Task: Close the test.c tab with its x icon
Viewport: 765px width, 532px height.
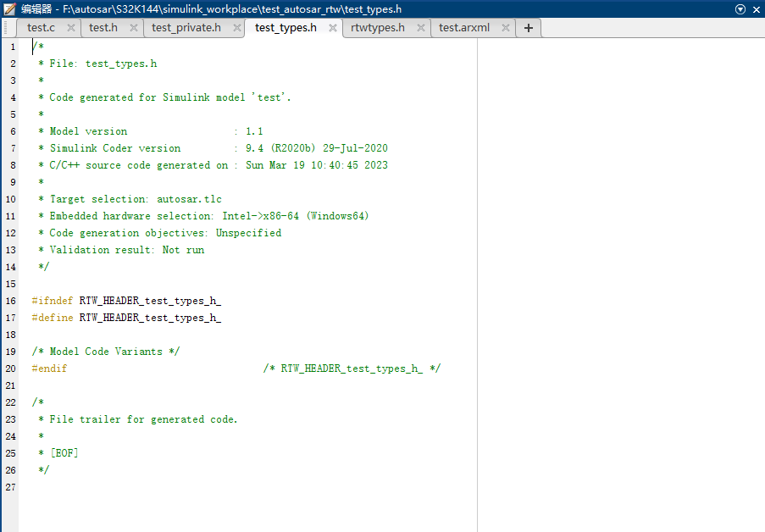Action: tap(70, 27)
